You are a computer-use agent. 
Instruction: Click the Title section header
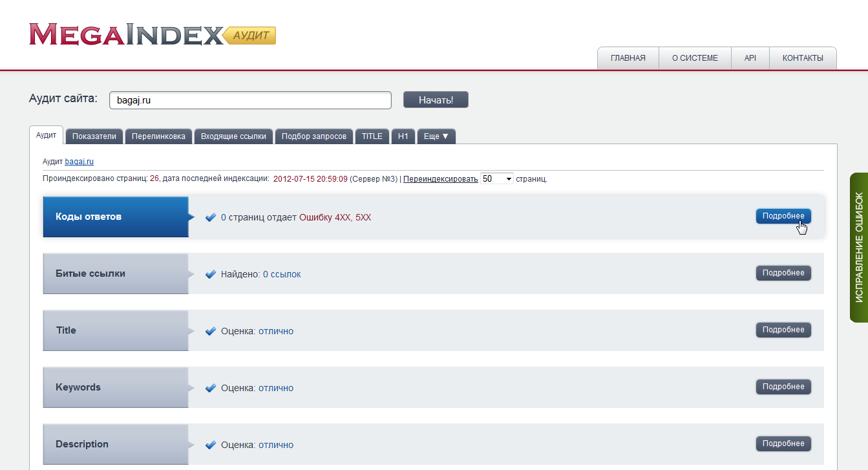[116, 330]
